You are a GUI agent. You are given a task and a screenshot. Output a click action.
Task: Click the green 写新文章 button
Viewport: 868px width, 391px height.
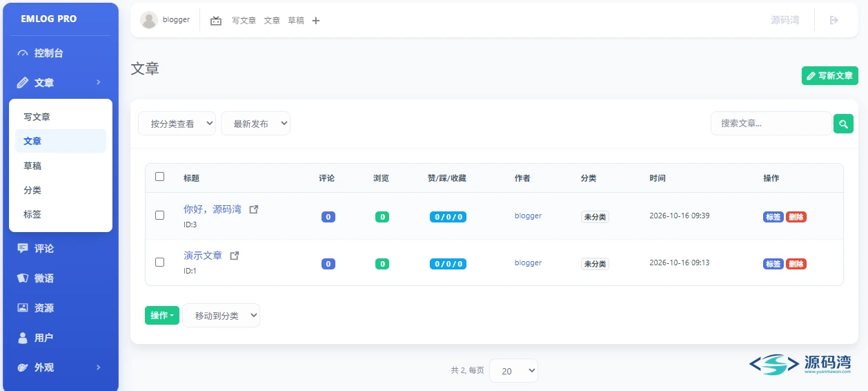[830, 76]
